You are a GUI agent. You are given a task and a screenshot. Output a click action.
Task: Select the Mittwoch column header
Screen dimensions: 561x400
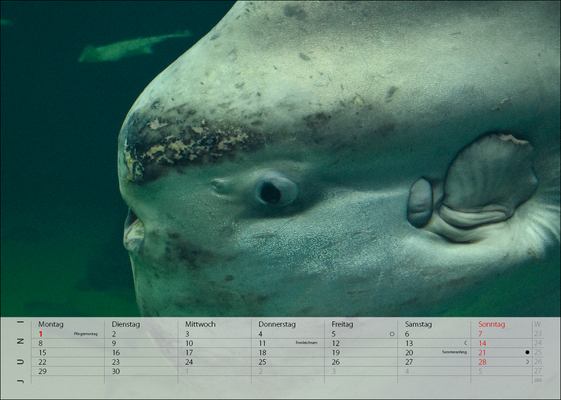coord(200,324)
